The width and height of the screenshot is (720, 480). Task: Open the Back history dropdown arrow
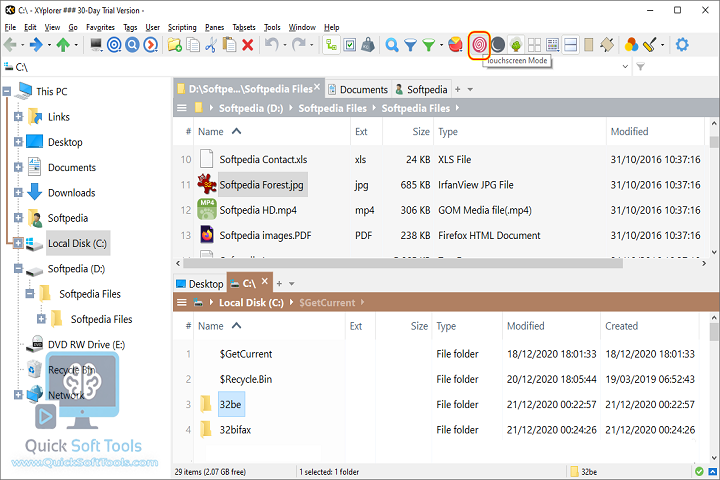[22, 45]
